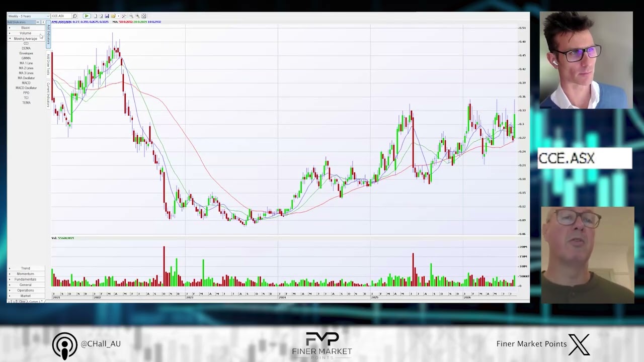The height and width of the screenshot is (362, 644).
Task: Click the top presenter webcam thumbnail
Action: coord(586,60)
